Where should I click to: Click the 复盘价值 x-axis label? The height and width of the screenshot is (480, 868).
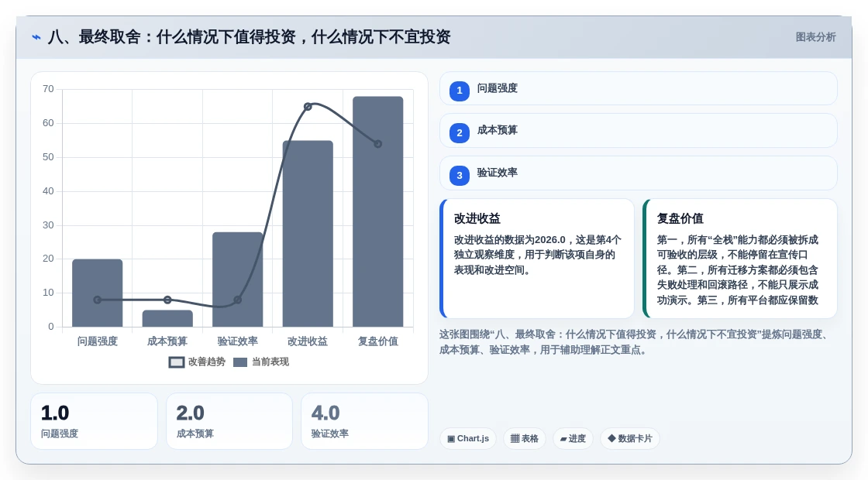click(378, 341)
